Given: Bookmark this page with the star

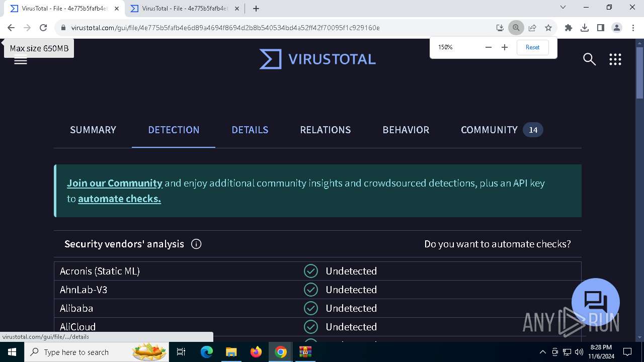Looking at the screenshot, I should (548, 28).
